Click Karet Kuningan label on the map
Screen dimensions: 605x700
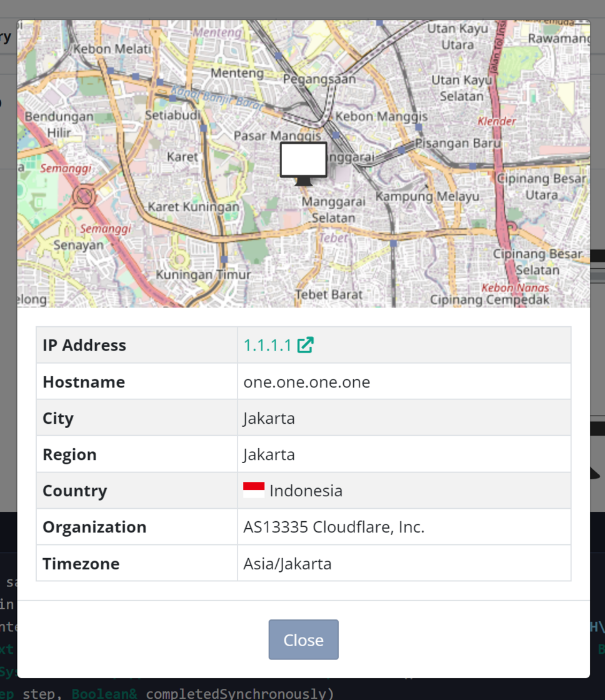pos(193,207)
